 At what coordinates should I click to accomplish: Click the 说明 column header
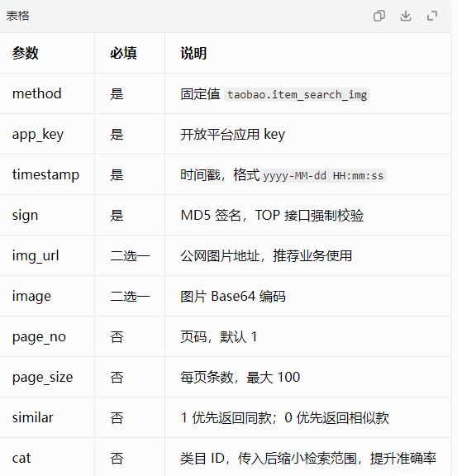pyautogui.click(x=193, y=53)
